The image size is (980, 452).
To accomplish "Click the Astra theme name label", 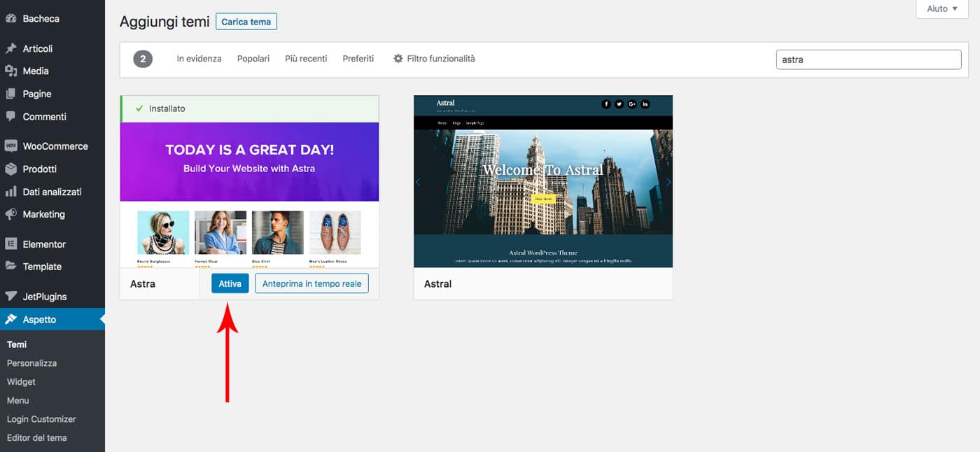I will (x=143, y=284).
